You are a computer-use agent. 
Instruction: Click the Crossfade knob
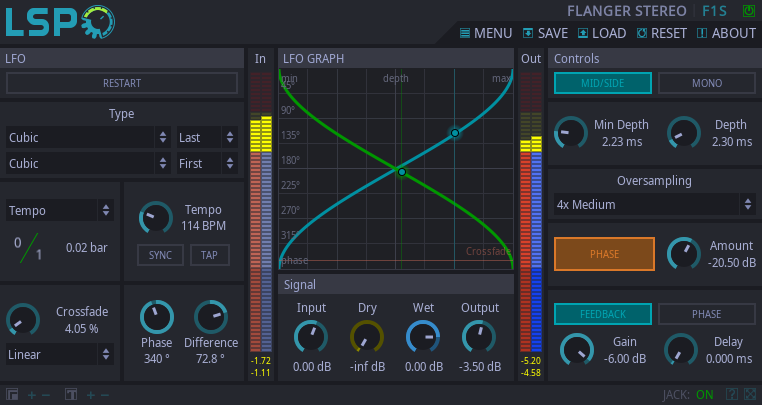23,319
